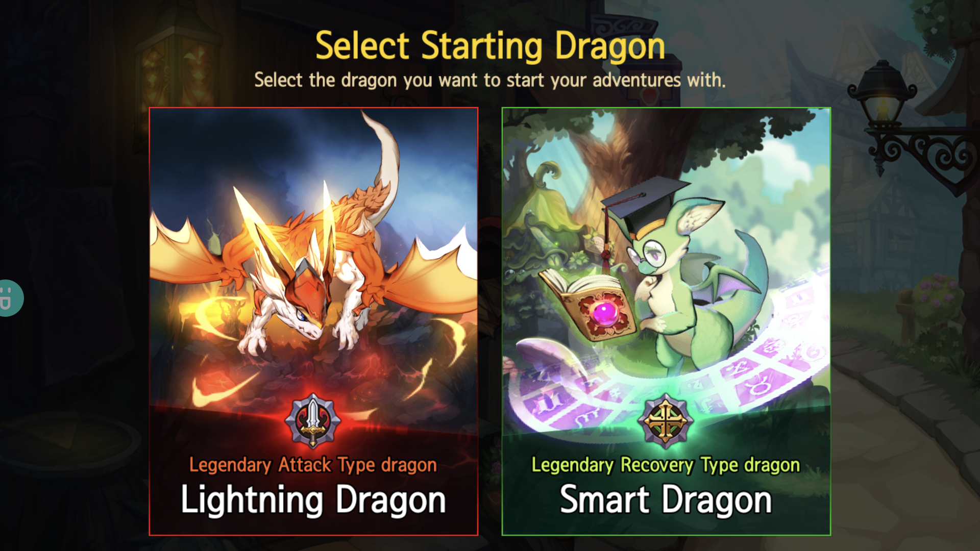This screenshot has height=551, width=980.
Task: Click "Legendary Attack Type dragon" text
Action: 313,465
